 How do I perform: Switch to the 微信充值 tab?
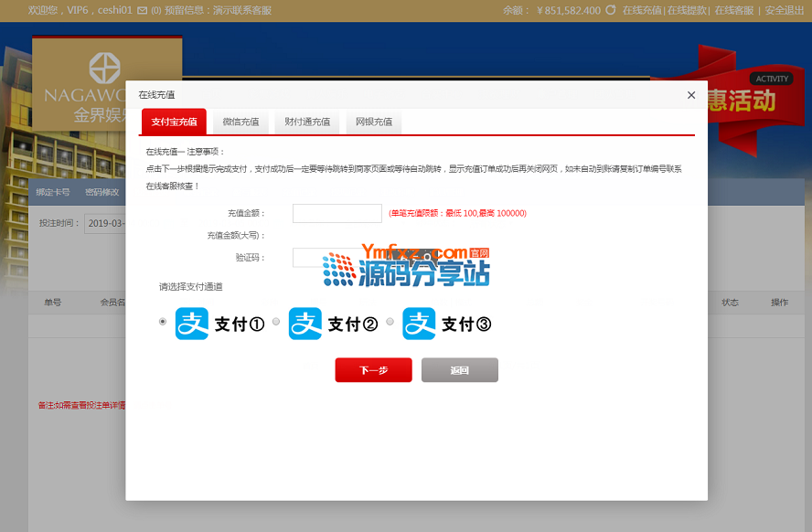tap(240, 122)
